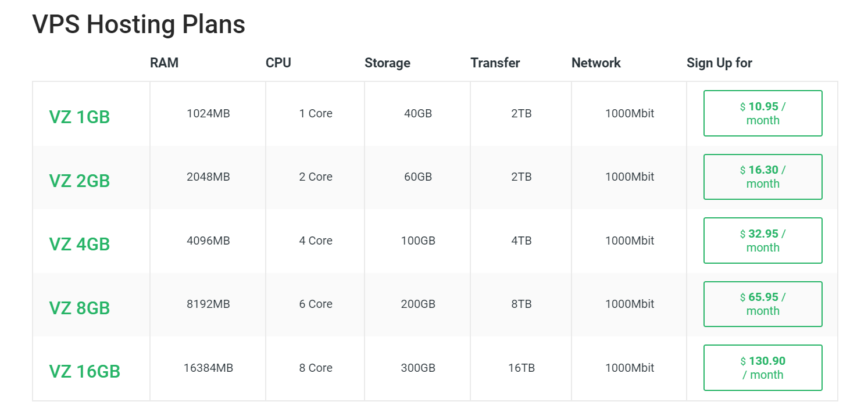Click the 16TB transfer cell
868x402 pixels.
[521, 368]
